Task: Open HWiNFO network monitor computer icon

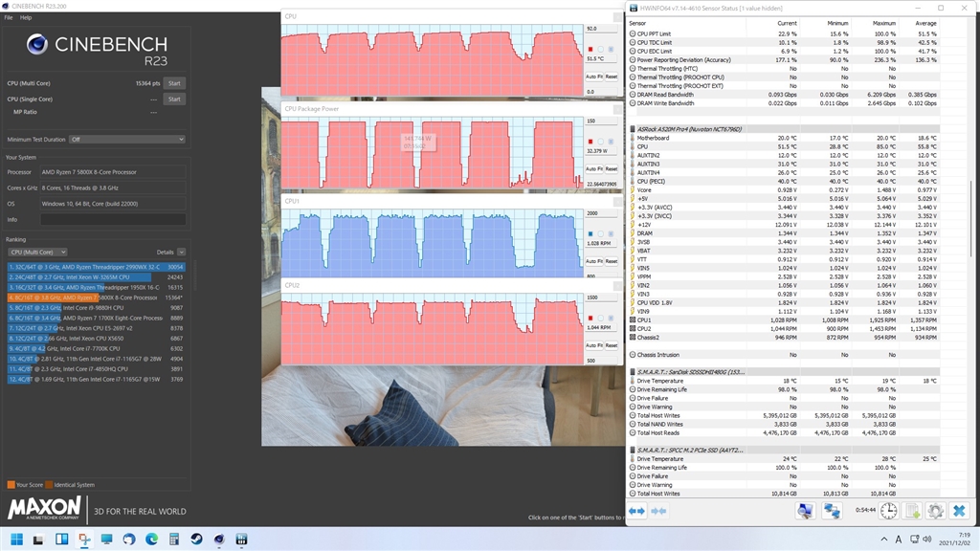Action: tap(805, 511)
